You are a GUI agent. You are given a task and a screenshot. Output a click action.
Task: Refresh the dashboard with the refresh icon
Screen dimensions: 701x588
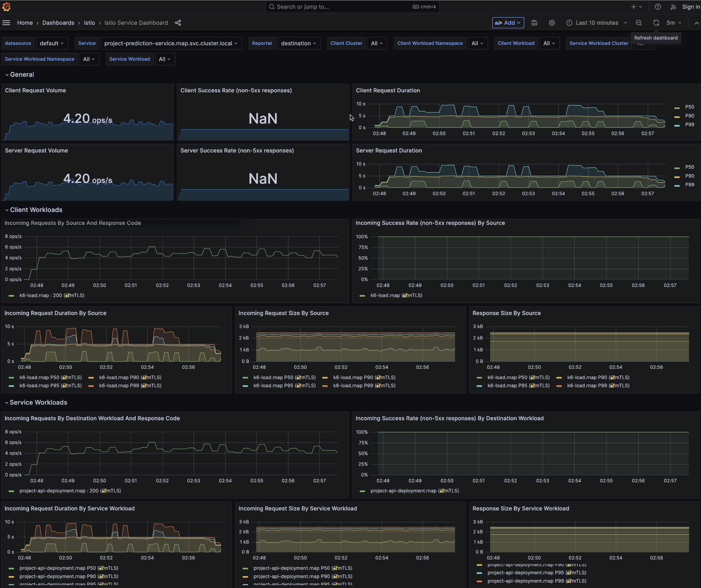click(656, 23)
